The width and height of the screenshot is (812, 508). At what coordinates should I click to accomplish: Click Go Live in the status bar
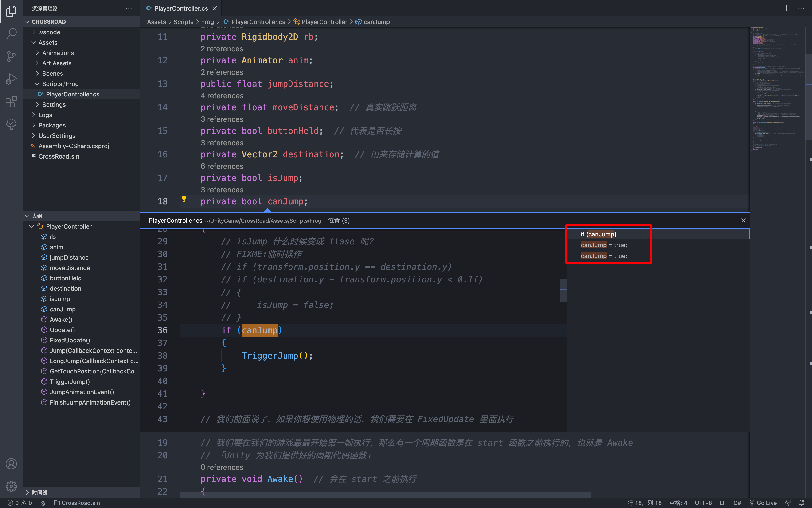click(763, 503)
